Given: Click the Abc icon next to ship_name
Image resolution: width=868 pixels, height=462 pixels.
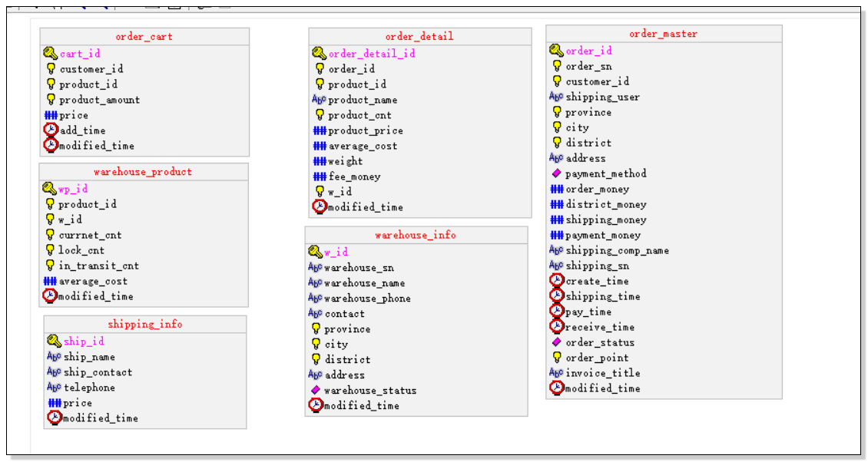Looking at the screenshot, I should (x=54, y=356).
